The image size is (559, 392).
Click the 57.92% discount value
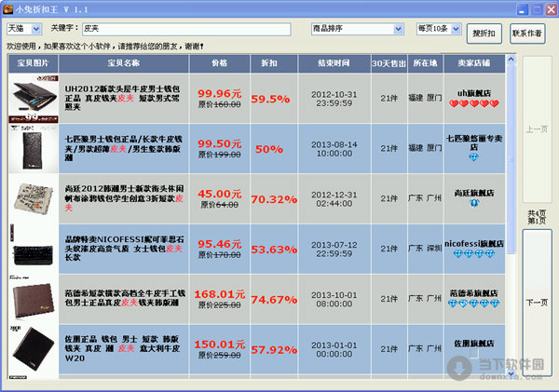point(274,350)
